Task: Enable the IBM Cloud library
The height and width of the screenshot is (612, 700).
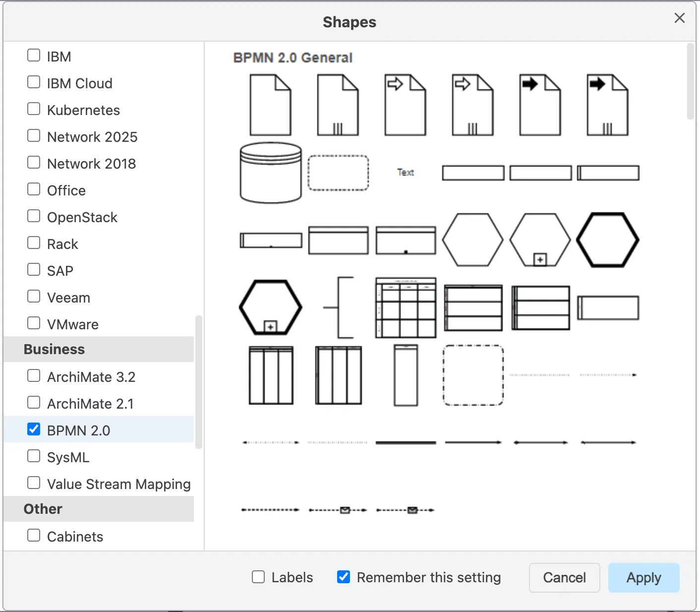Action: [x=34, y=82]
